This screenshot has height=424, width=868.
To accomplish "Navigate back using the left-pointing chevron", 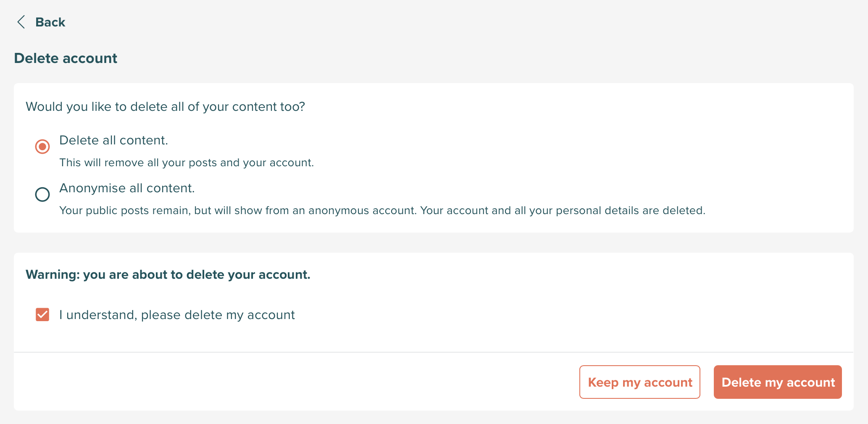I will tap(21, 22).
